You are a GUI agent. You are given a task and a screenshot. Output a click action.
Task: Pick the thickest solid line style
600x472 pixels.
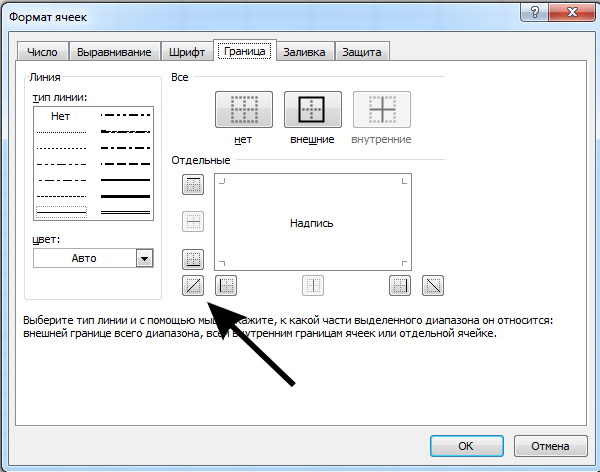[x=125, y=196]
